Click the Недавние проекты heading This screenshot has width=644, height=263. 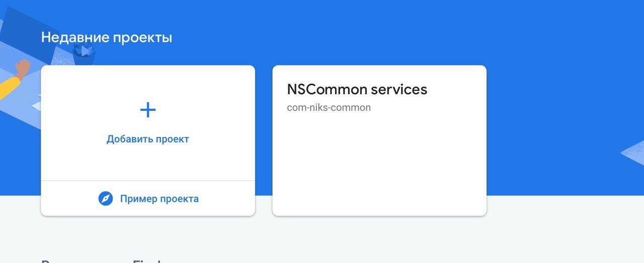pos(107,37)
